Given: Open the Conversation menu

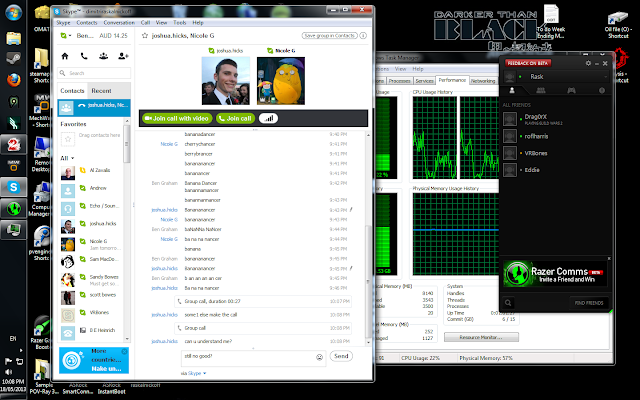Looking at the screenshot, I should pos(119,23).
